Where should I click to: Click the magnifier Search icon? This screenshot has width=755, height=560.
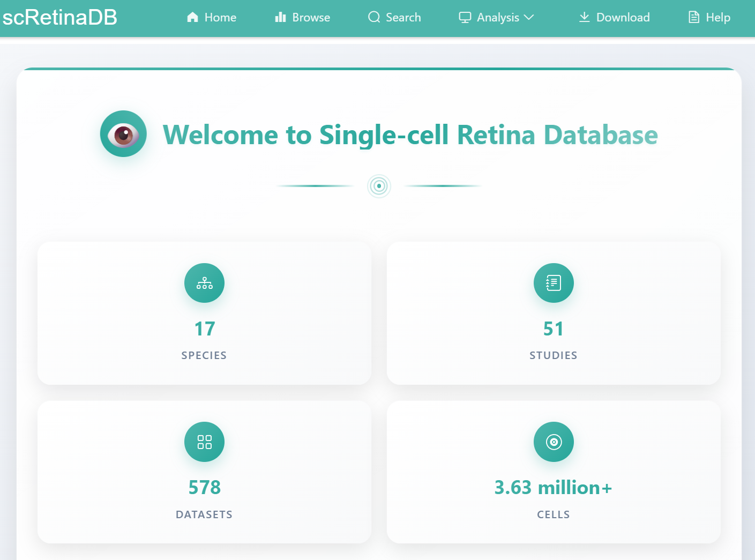(374, 18)
